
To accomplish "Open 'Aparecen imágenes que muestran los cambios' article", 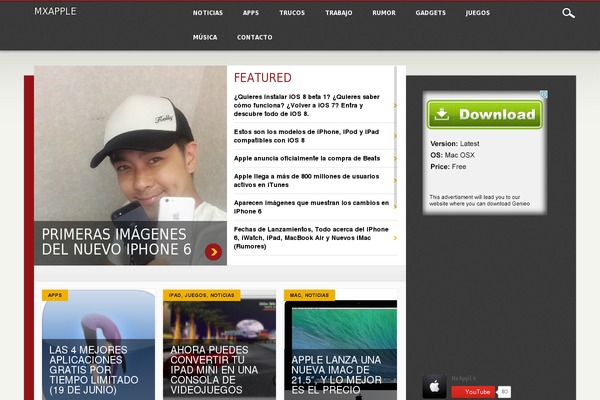I will point(311,207).
